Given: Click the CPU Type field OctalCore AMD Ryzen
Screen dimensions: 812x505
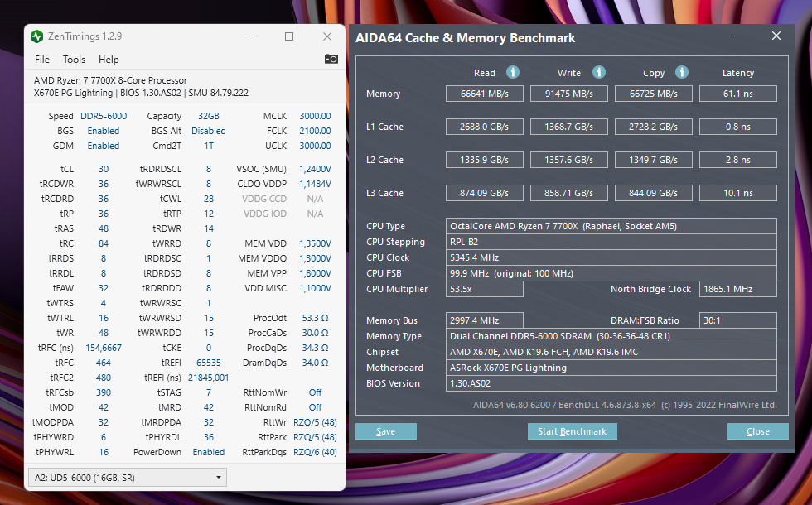Looking at the screenshot, I should [x=611, y=226].
